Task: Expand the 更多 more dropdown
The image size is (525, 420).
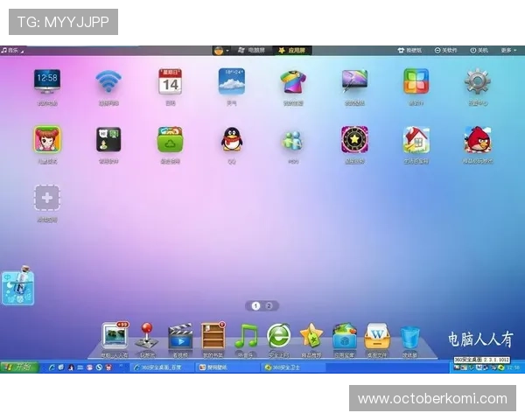Action: coord(509,50)
